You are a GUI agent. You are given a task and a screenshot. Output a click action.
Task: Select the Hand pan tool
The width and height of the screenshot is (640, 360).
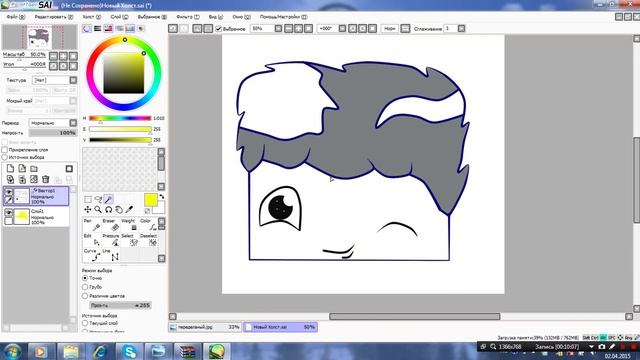tap(119, 209)
